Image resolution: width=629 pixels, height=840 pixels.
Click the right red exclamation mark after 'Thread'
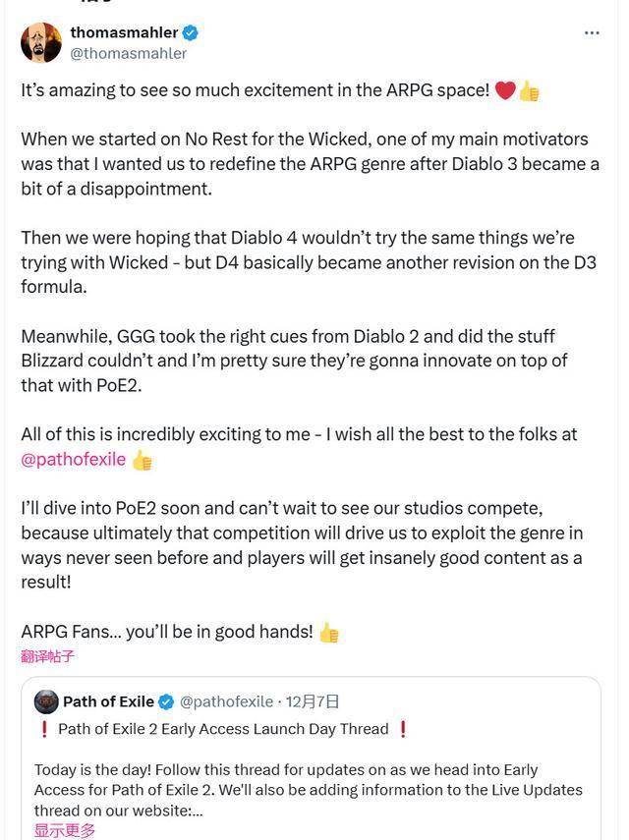click(402, 729)
